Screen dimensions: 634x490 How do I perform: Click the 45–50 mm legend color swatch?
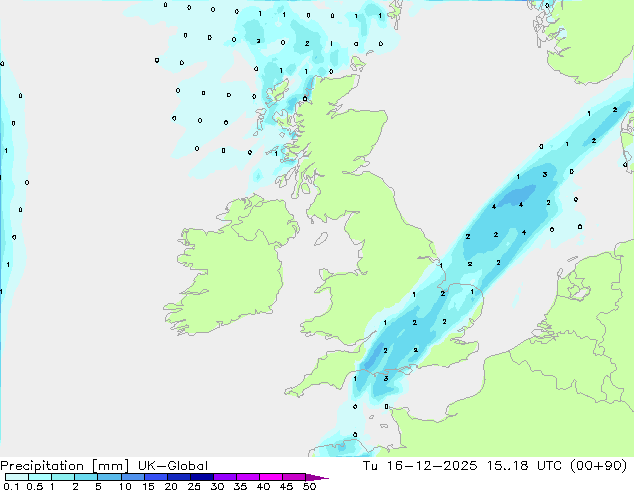click(x=294, y=477)
